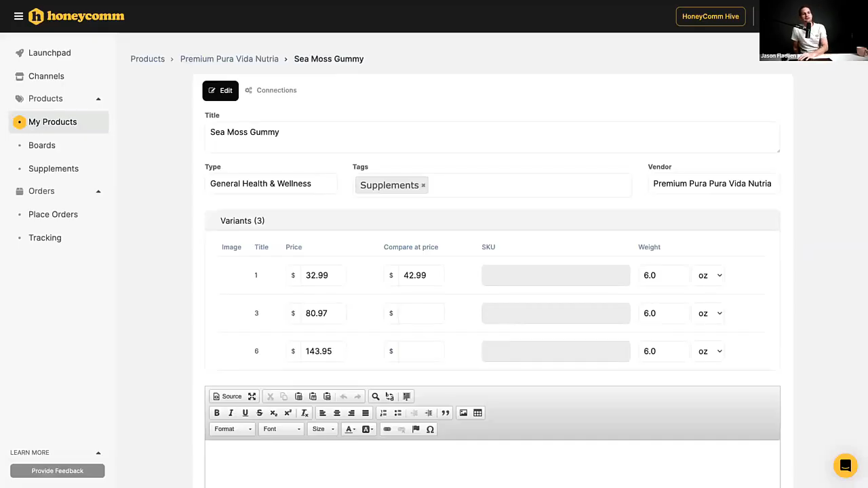Toggle underline formatting
This screenshot has width=868, height=488.
245,413
